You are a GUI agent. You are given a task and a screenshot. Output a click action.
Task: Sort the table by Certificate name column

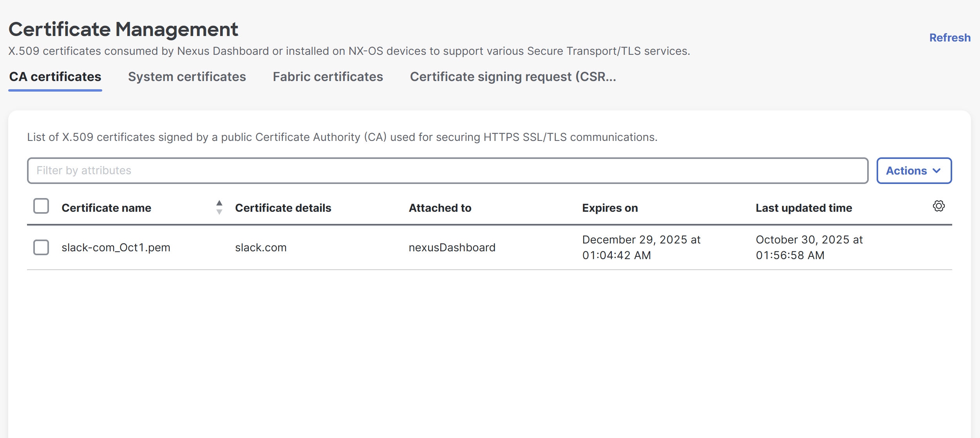click(x=106, y=208)
